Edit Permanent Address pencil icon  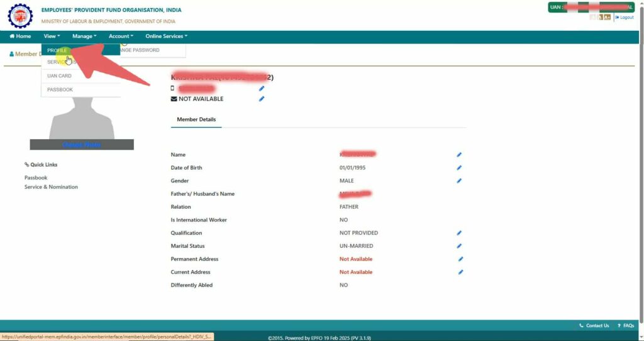[x=461, y=259]
